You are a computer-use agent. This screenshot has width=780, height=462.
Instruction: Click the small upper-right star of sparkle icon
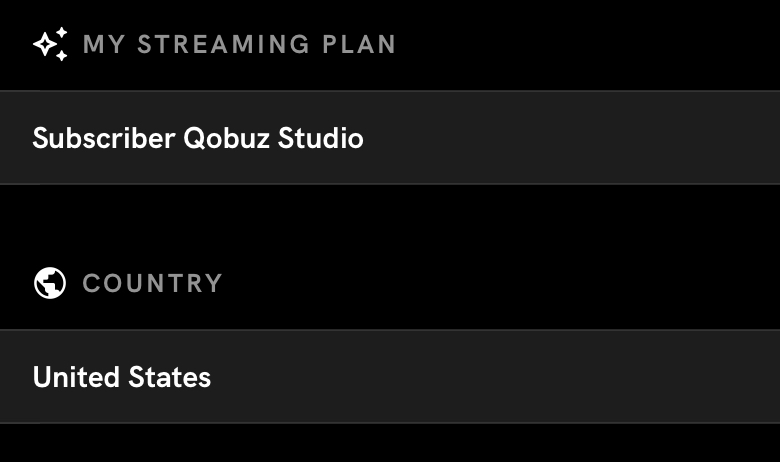click(x=62, y=33)
